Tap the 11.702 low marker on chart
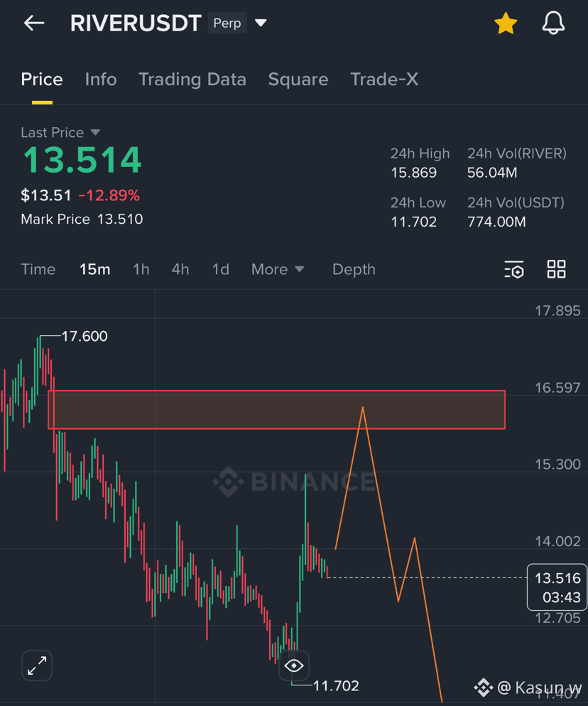The image size is (588, 706). click(337, 685)
